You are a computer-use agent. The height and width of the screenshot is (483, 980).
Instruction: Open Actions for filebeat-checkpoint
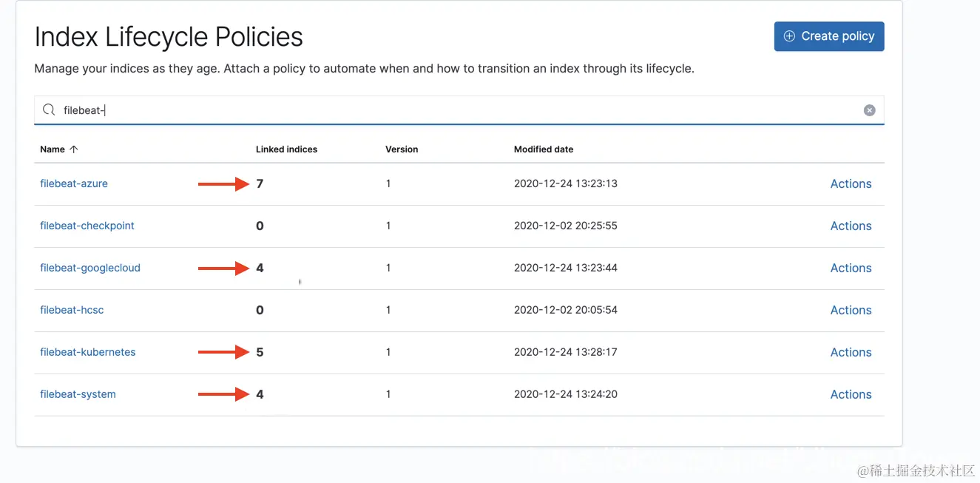click(851, 226)
